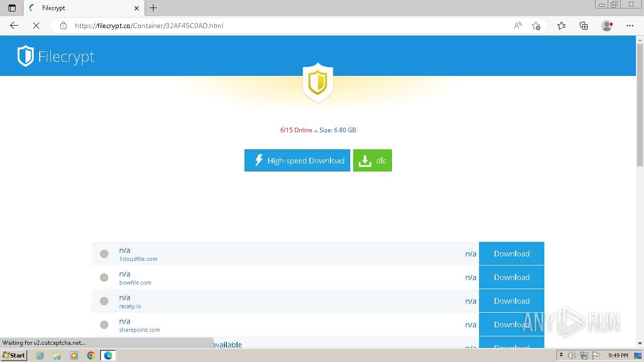Open the Windows Start menu

coord(14,355)
